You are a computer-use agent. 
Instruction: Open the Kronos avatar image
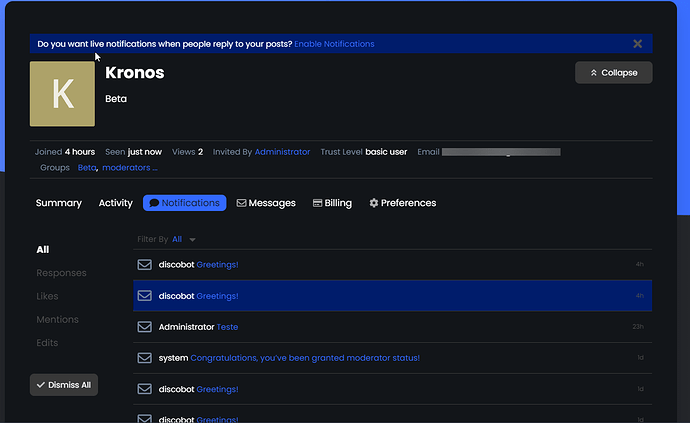click(62, 94)
